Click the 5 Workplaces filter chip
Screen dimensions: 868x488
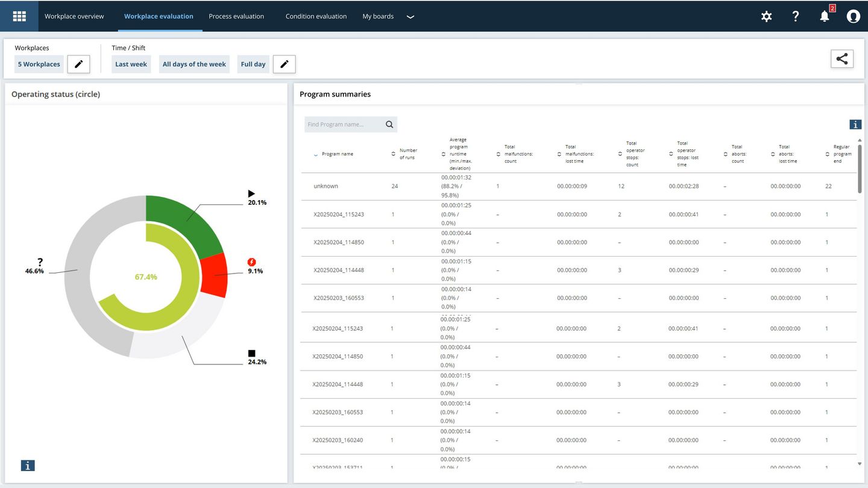coord(39,64)
